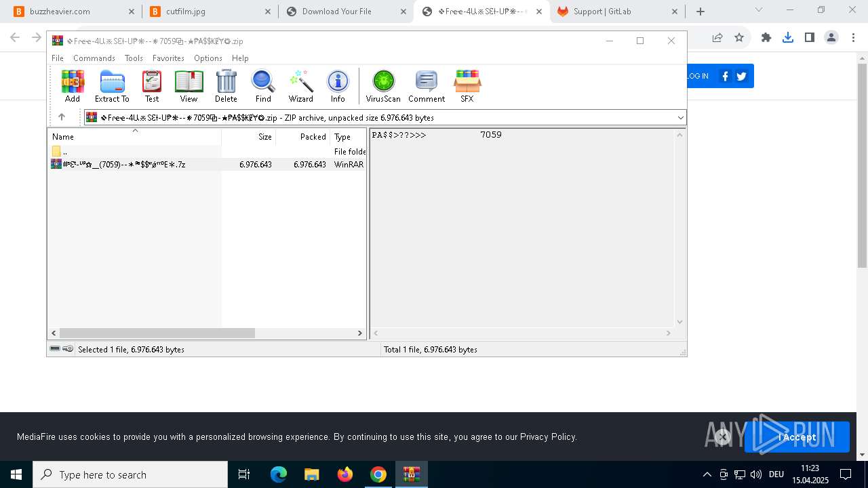Share this page icon in Chrome
The image size is (868, 488).
(717, 38)
